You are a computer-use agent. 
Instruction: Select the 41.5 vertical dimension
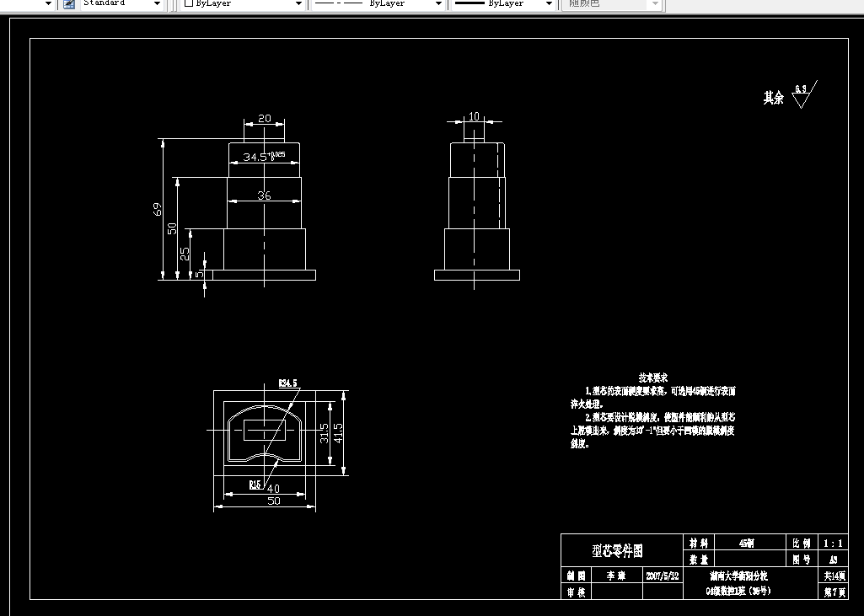coord(338,433)
